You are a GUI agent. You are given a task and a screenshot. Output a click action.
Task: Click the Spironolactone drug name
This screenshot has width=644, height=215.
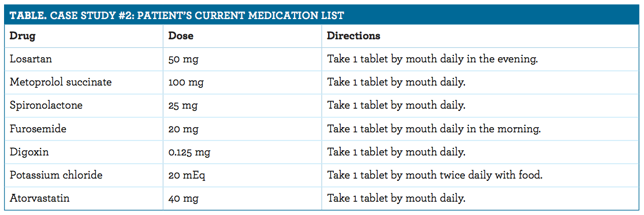pyautogui.click(x=46, y=106)
